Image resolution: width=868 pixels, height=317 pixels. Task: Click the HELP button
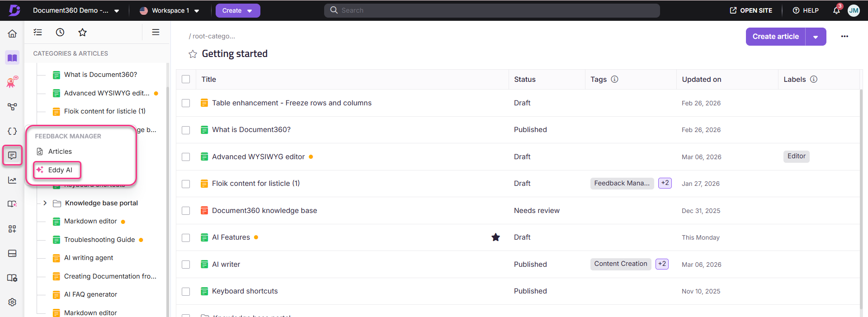(806, 10)
